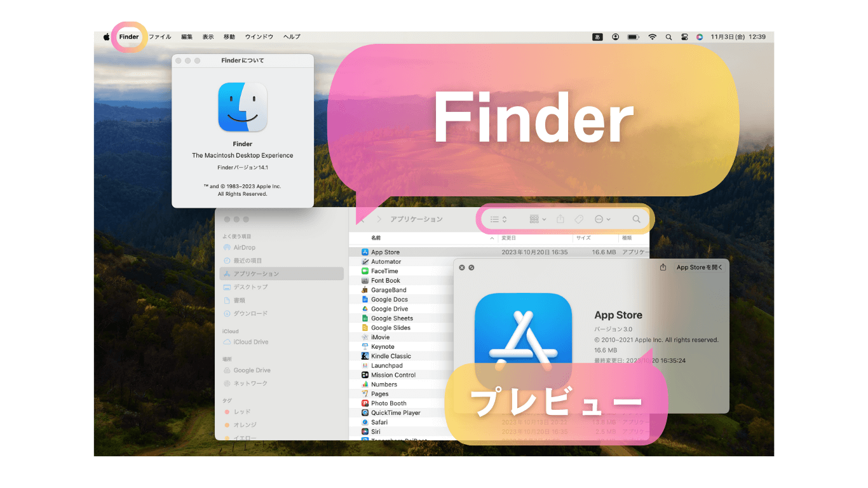The width and height of the screenshot is (868, 488).
Task: Select App Store row in file list
Action: 499,252
